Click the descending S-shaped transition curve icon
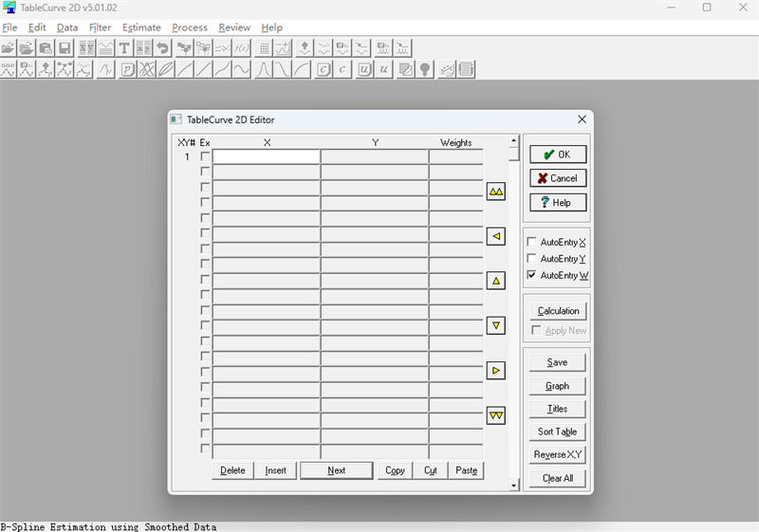 coord(282,69)
